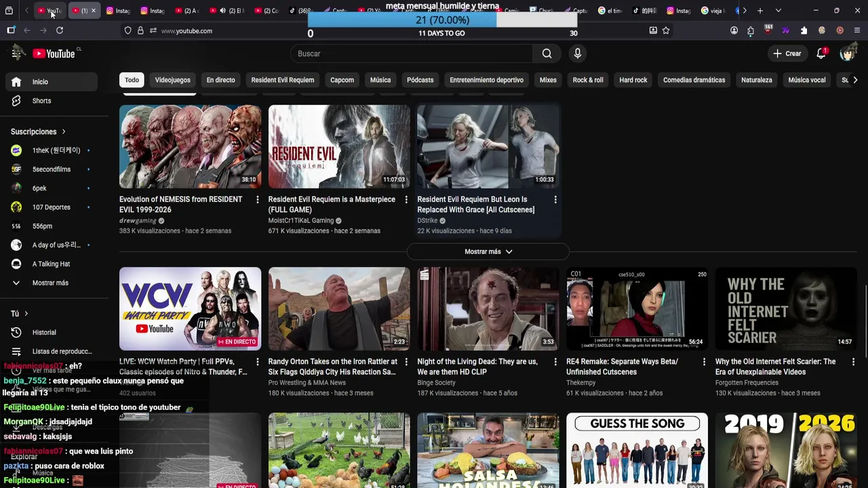Expand the shelf with Mostrar más button

click(x=488, y=251)
